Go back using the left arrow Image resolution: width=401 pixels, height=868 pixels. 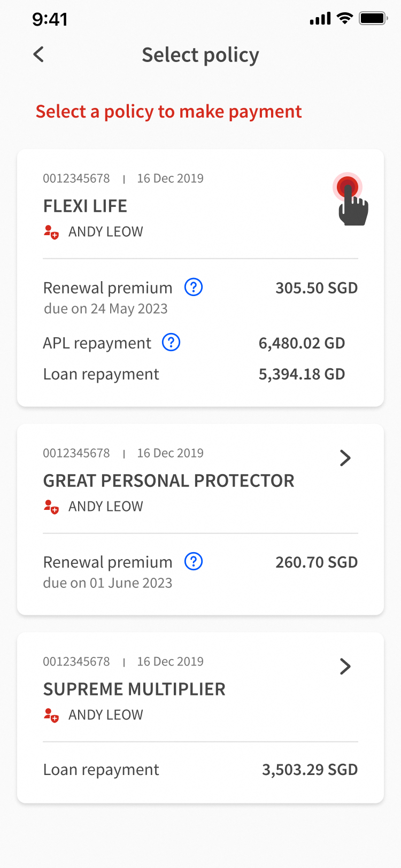tap(38, 55)
